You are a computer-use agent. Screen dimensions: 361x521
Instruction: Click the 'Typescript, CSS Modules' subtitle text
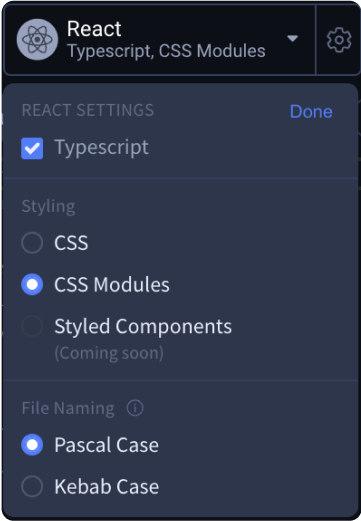166,51
